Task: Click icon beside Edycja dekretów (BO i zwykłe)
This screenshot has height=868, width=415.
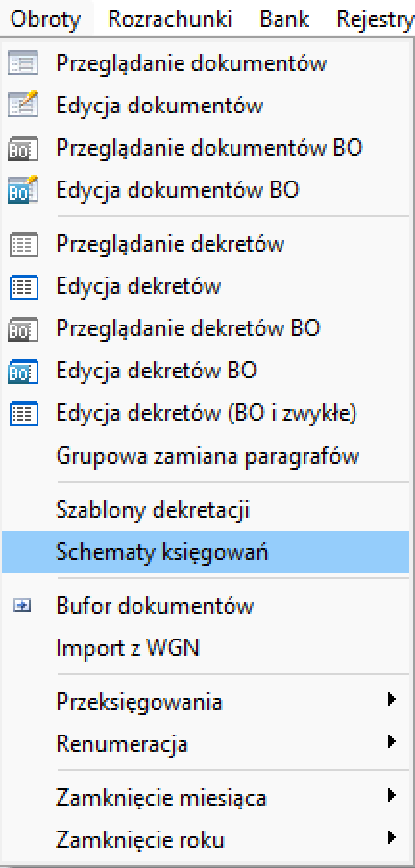Action: 24,414
